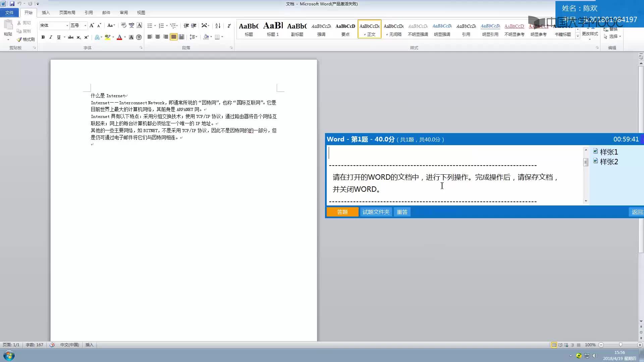Image resolution: width=644 pixels, height=362 pixels.
Task: Click the exam panel instruction text area
Action: point(455,175)
